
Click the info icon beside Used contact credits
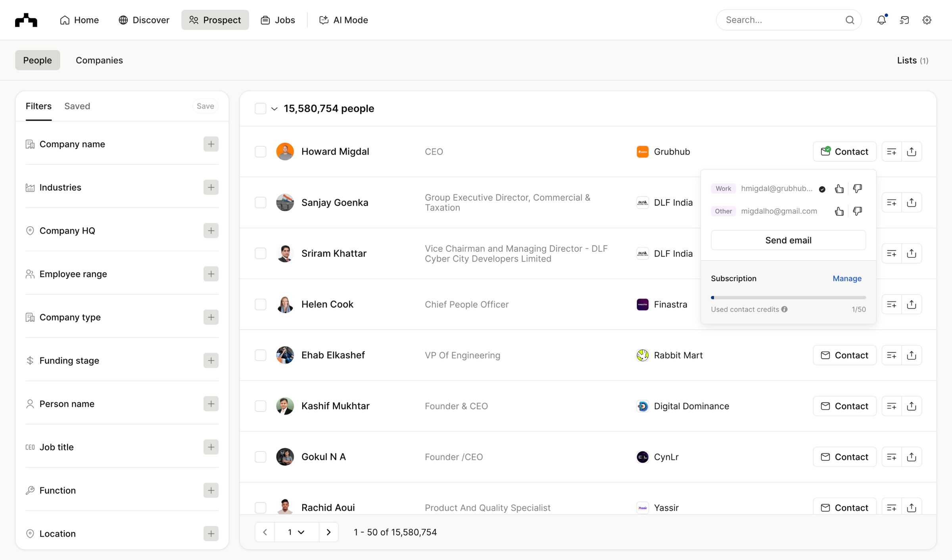coord(785,309)
